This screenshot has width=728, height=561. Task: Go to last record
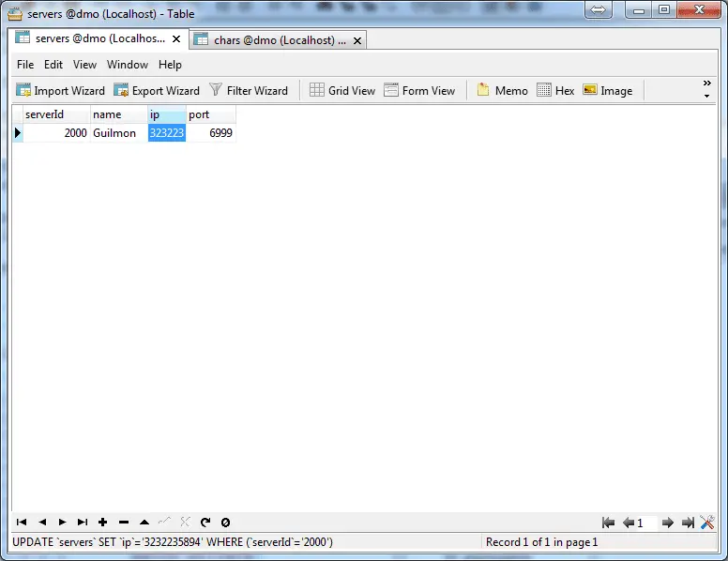[x=83, y=522]
